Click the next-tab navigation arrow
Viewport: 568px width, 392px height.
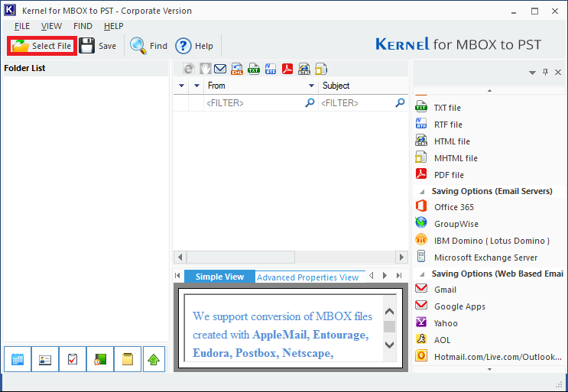(385, 276)
